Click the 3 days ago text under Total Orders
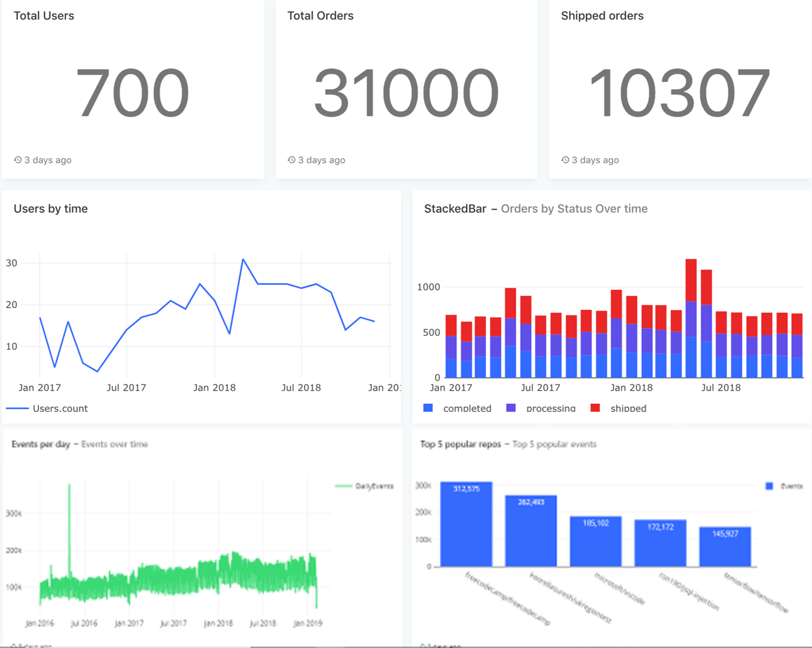 [321, 160]
